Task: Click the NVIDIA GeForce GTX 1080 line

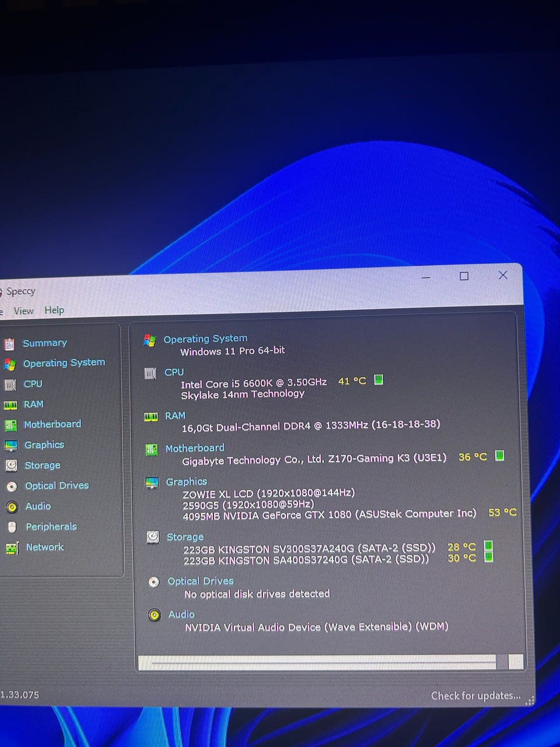Action: click(x=330, y=515)
